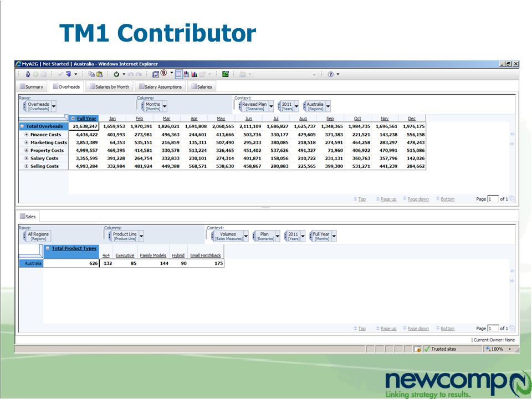The width and height of the screenshot is (532, 399).
Task: Click the Help question mark icon
Action: [330, 74]
